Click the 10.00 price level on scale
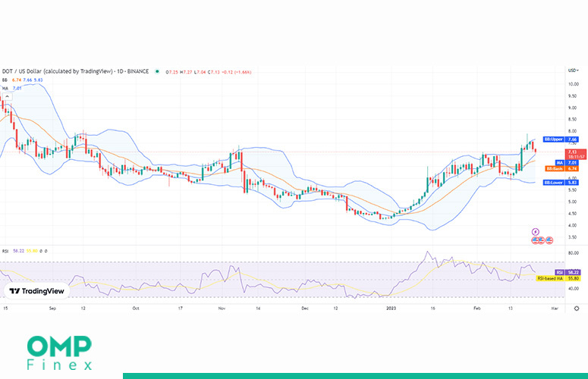 click(574, 84)
